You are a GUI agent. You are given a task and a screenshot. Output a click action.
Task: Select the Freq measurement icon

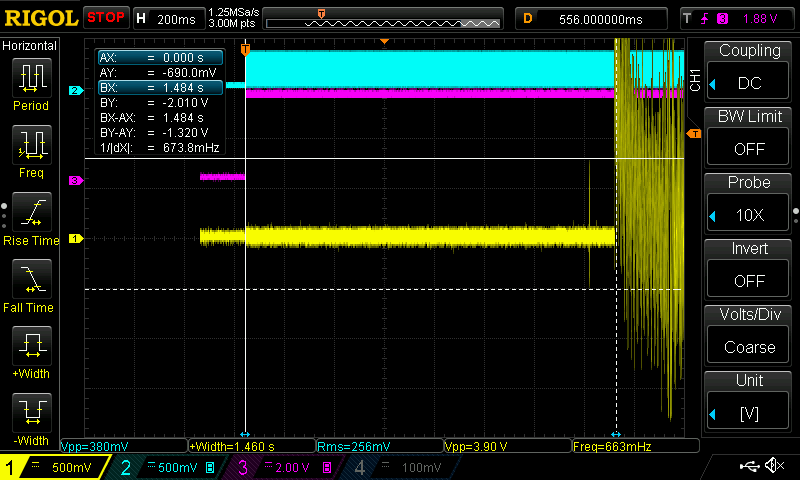coord(32,145)
